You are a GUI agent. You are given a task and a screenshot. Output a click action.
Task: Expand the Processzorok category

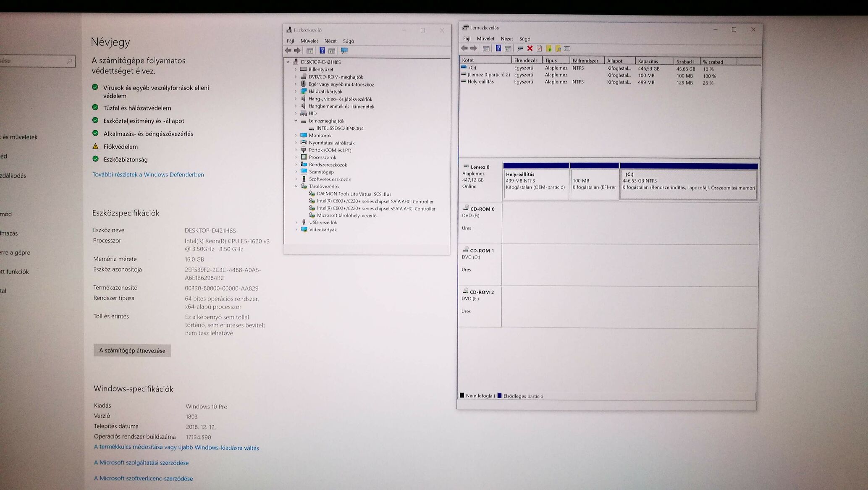click(x=296, y=157)
